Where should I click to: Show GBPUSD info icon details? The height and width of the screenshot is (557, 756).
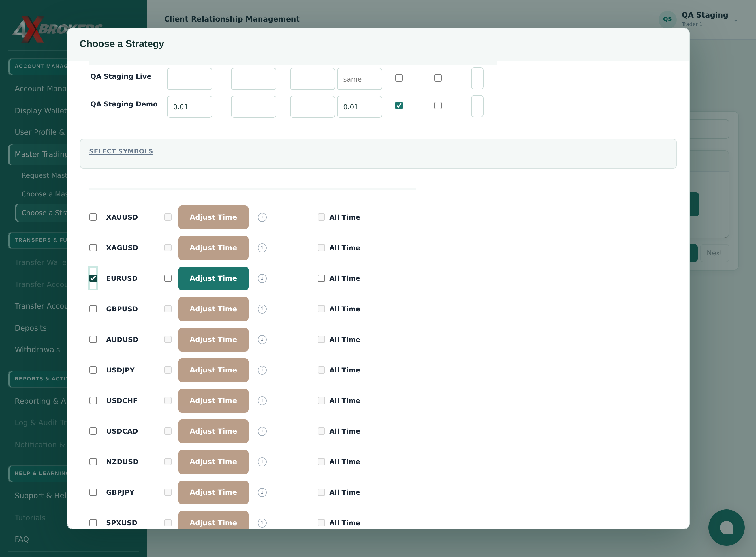(x=262, y=309)
